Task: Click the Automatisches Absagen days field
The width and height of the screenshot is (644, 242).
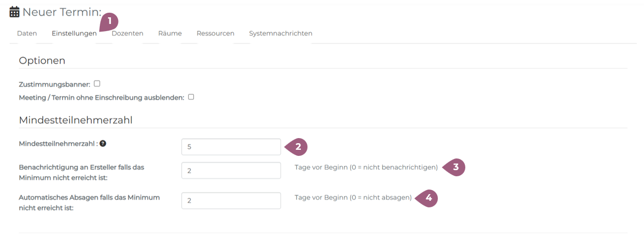Action: 231,201
